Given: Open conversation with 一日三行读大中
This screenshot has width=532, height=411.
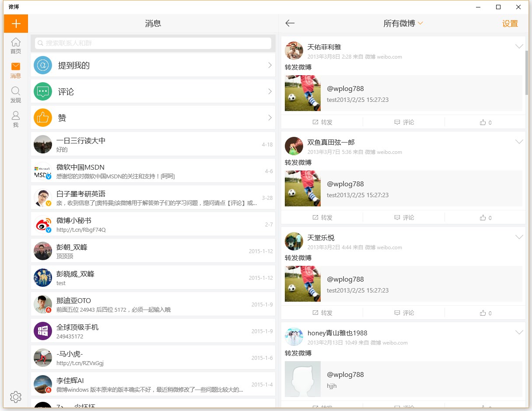Looking at the screenshot, I should (x=153, y=144).
